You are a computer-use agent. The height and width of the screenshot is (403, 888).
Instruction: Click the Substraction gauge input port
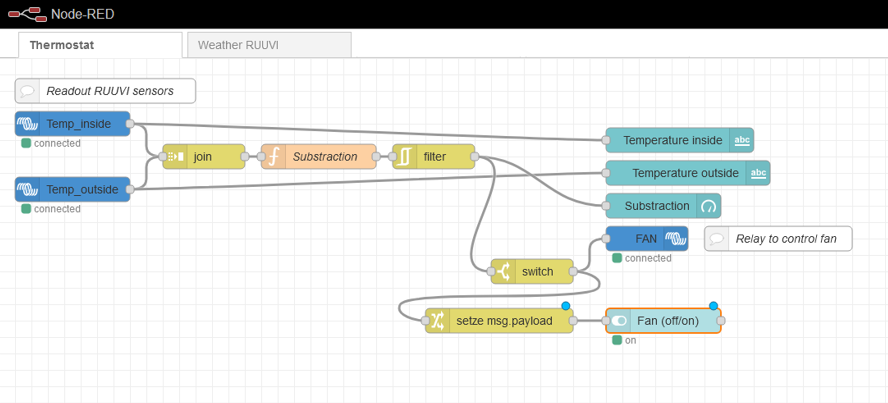coord(605,206)
